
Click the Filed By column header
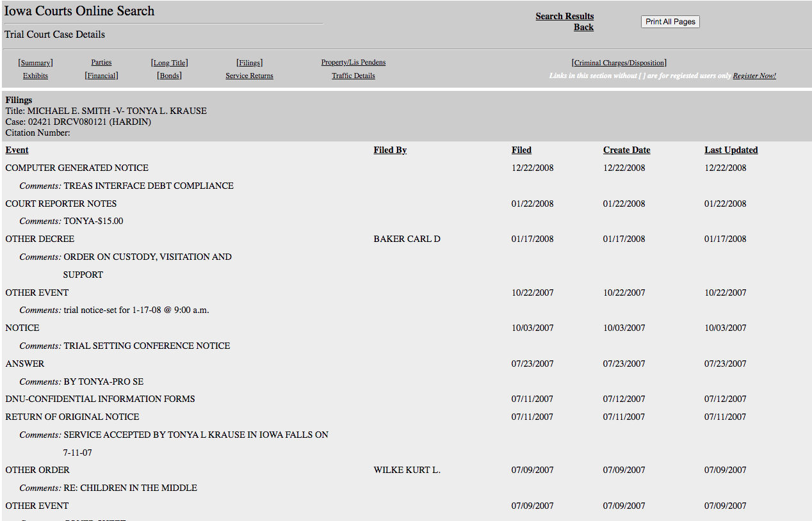click(x=390, y=150)
